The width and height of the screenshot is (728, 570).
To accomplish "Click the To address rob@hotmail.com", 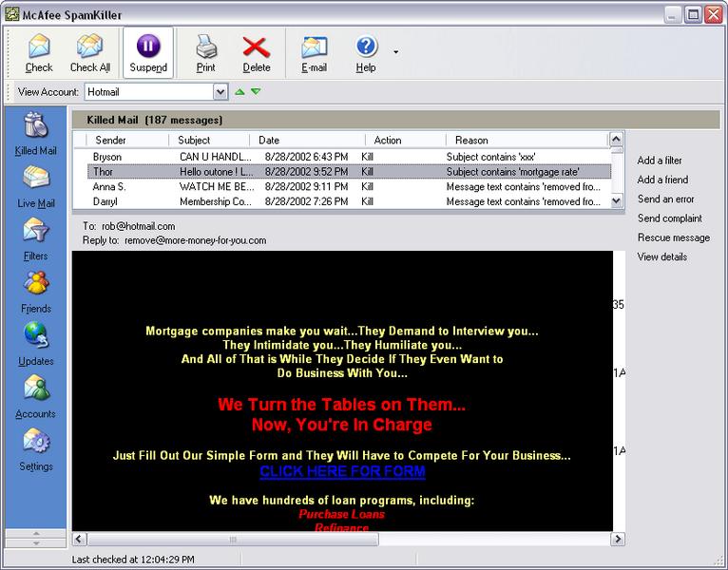I will coord(139,226).
